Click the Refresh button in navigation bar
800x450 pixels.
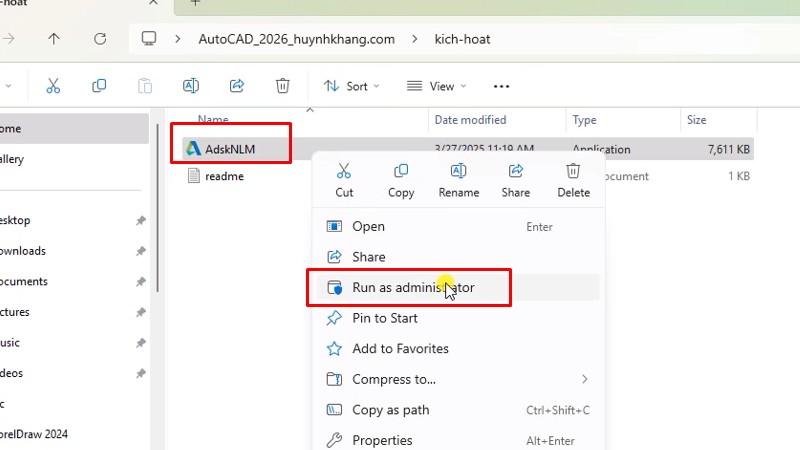99,39
